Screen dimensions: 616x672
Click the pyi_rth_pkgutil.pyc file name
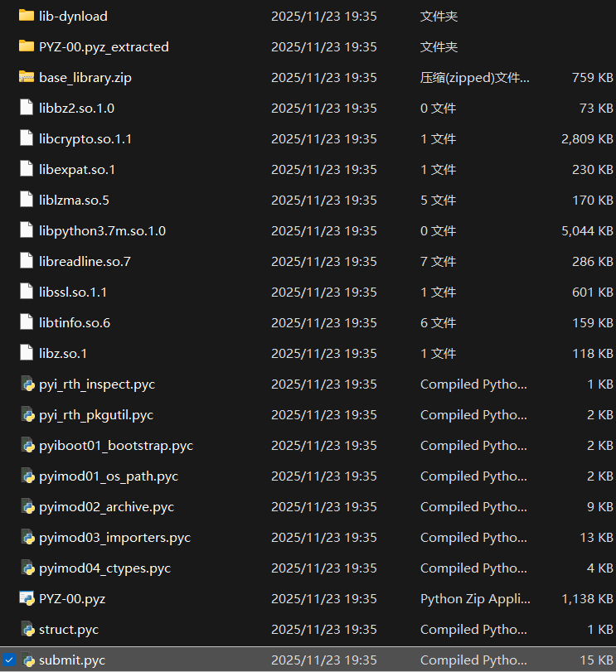(96, 414)
